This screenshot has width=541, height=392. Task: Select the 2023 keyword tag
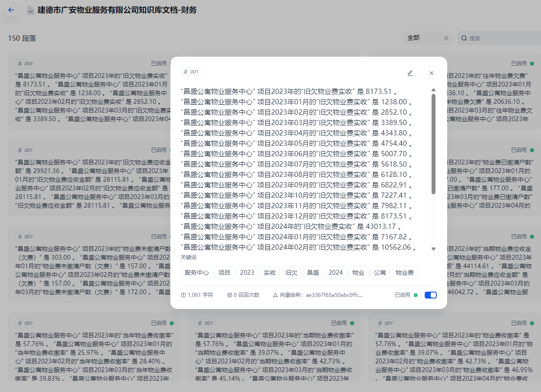pyautogui.click(x=247, y=273)
